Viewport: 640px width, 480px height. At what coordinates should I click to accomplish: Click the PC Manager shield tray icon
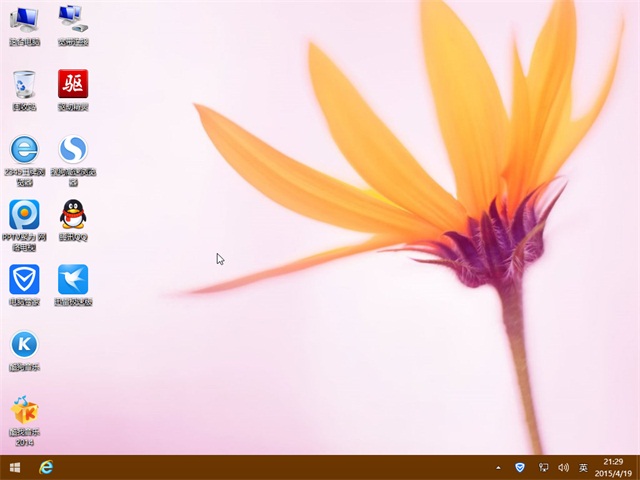click(519, 467)
